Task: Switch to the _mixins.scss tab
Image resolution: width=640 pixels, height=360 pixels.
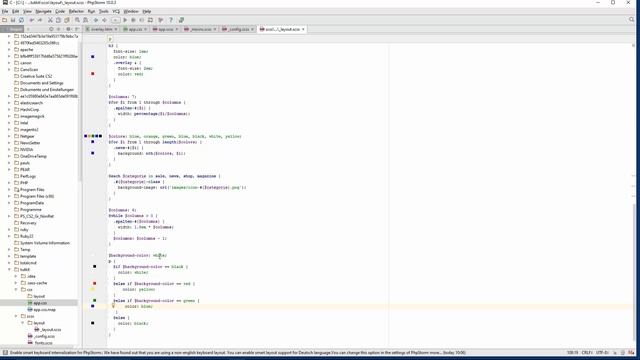Action: pos(200,29)
